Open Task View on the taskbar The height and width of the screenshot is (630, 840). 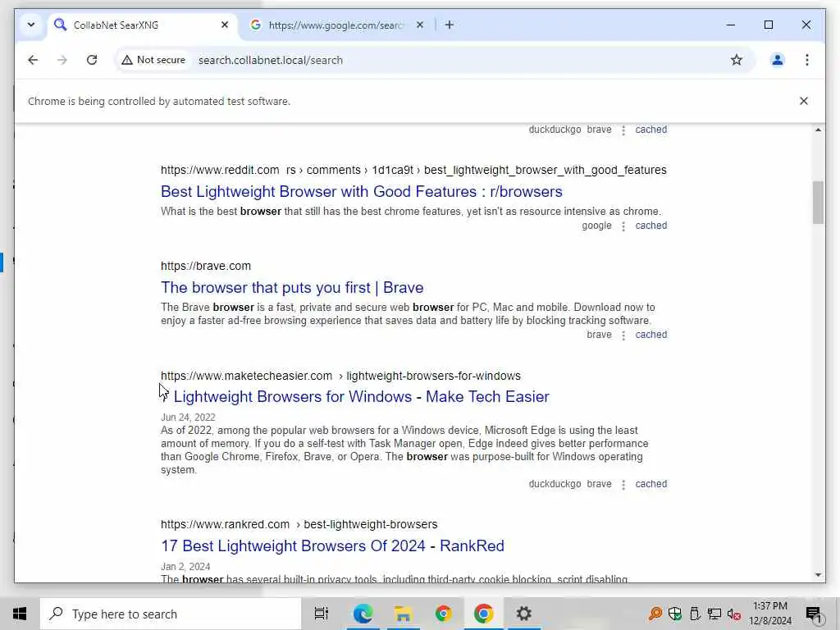(x=321, y=614)
